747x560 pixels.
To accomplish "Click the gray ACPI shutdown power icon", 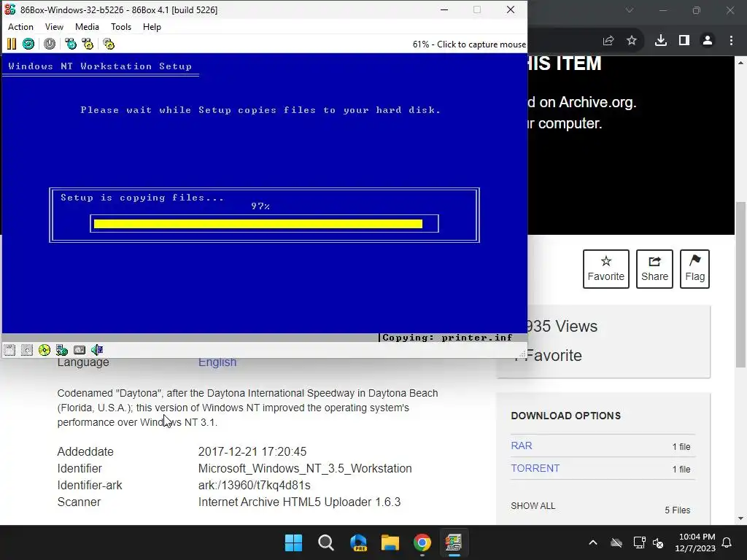I will click(50, 44).
